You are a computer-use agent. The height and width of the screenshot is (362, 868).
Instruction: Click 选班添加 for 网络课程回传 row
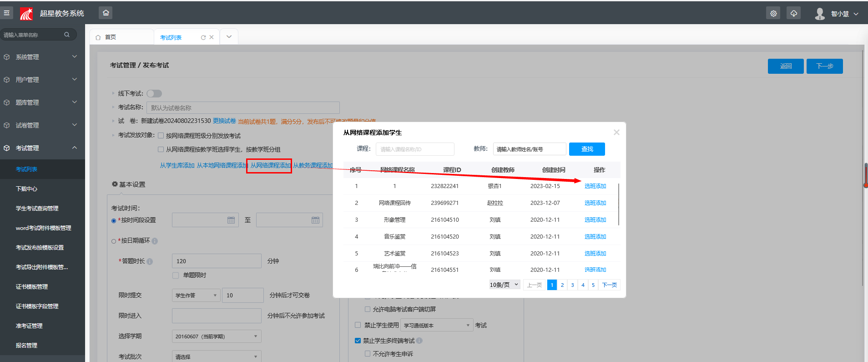tap(595, 203)
